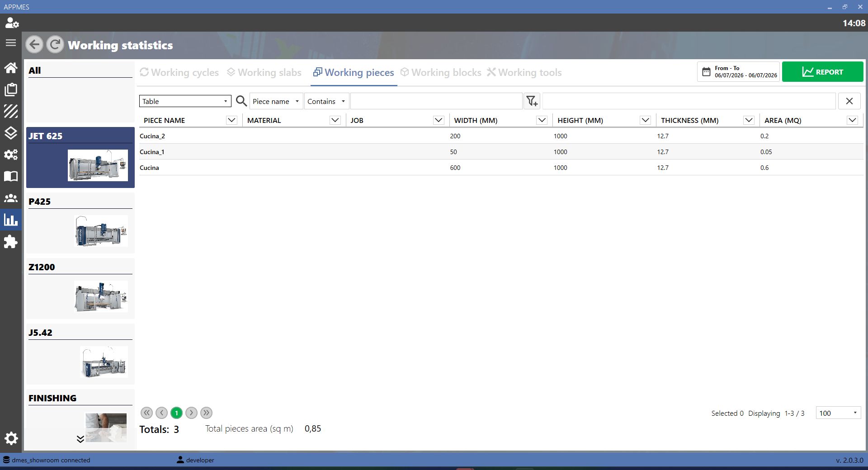Open the diagonal stripes sidebar icon
Image resolution: width=868 pixels, height=470 pixels.
11,111
